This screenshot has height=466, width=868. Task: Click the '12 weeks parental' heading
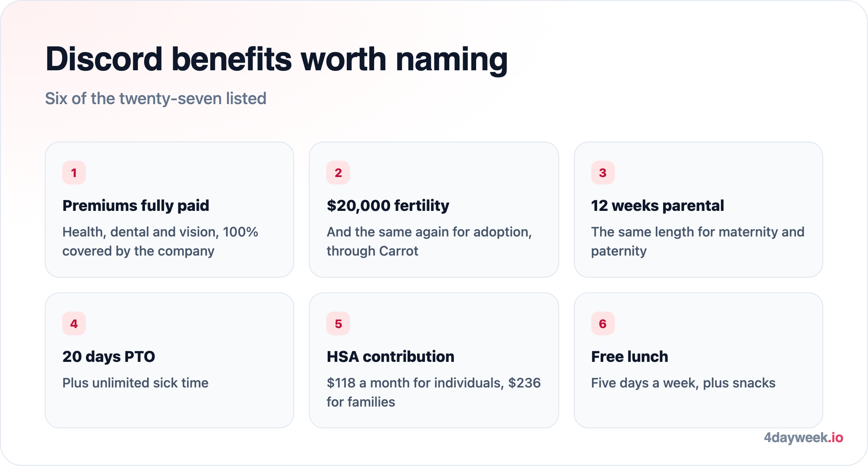point(658,206)
